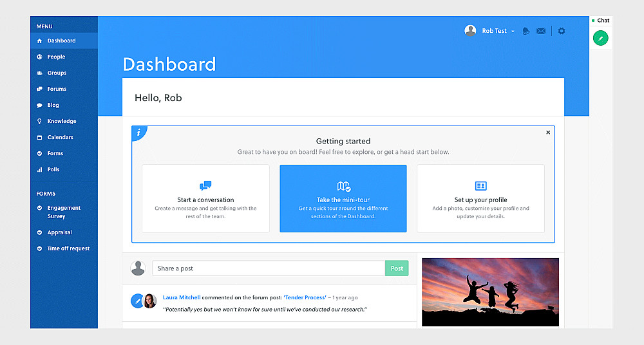
Task: Select the Take the mini-tour card
Action: click(343, 198)
